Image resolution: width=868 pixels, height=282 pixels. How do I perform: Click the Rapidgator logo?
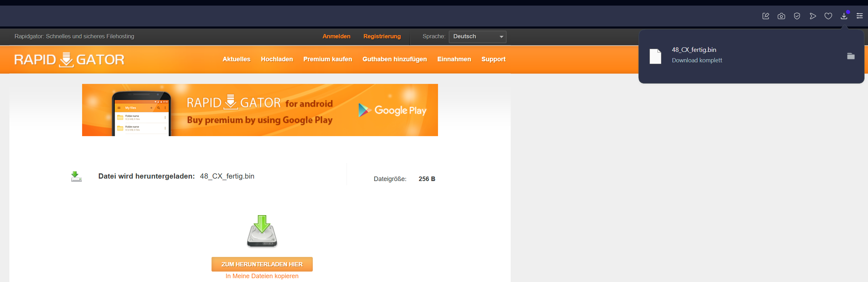69,60
